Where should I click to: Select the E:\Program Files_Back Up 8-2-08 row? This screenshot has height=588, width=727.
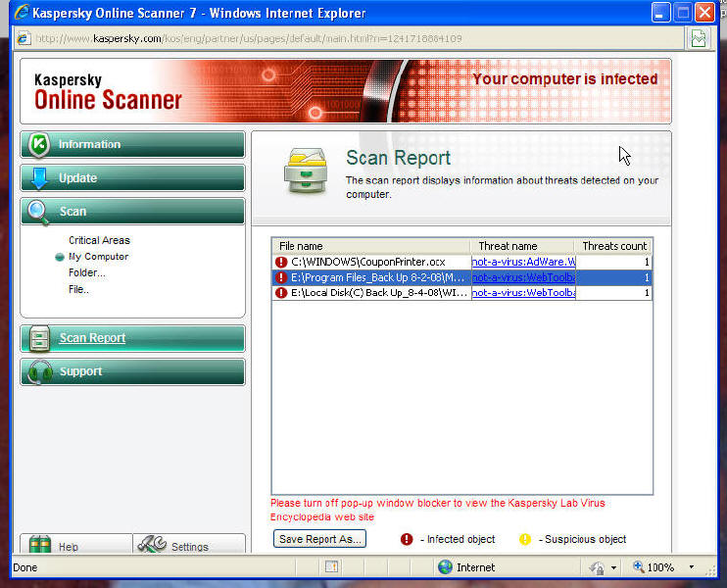click(x=462, y=277)
